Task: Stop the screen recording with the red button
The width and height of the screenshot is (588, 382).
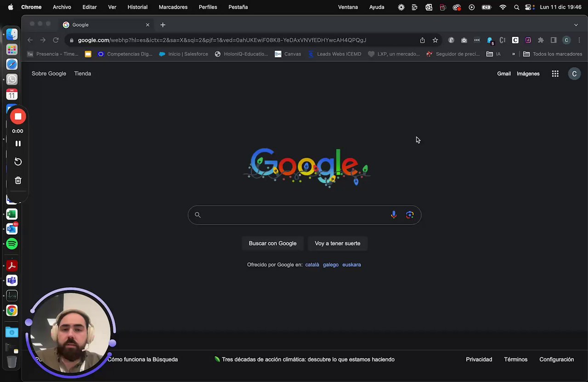Action: (x=18, y=117)
